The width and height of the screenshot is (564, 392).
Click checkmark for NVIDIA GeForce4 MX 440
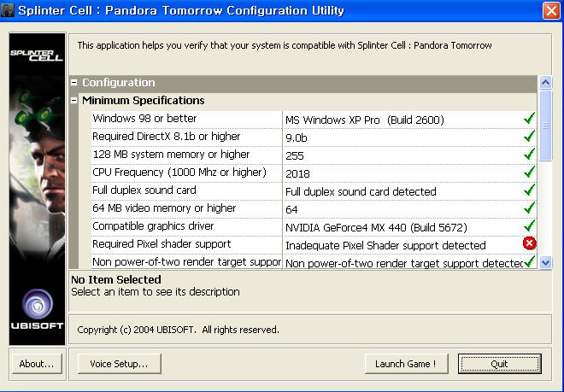tap(529, 225)
